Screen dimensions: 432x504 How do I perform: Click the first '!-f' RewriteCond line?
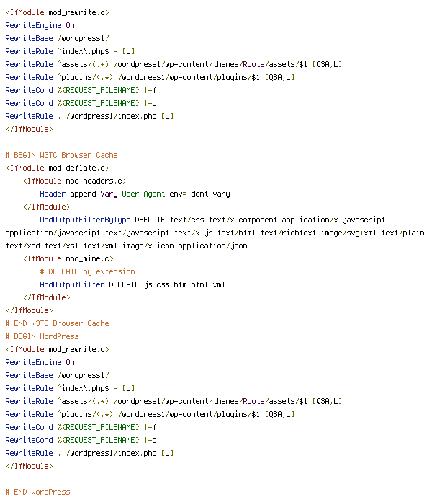81,90
